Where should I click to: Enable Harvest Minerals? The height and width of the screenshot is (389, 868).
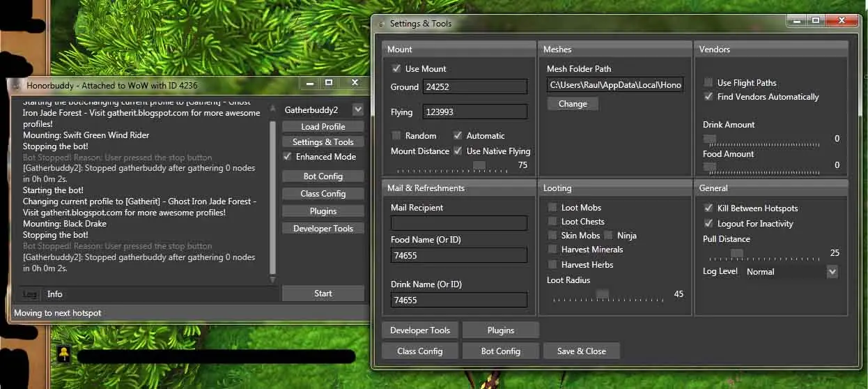point(552,249)
